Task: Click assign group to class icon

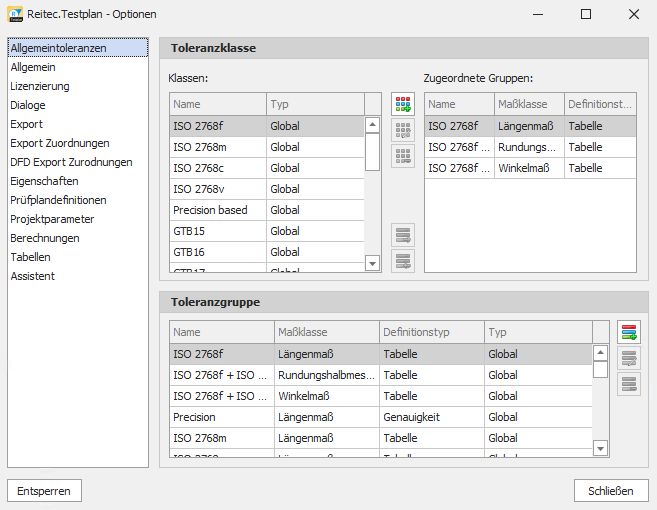Action: (403, 235)
